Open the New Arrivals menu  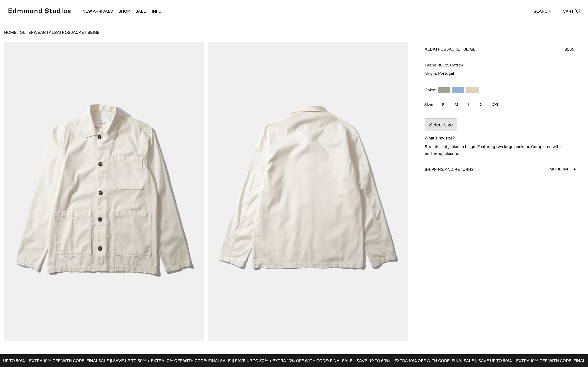click(97, 11)
